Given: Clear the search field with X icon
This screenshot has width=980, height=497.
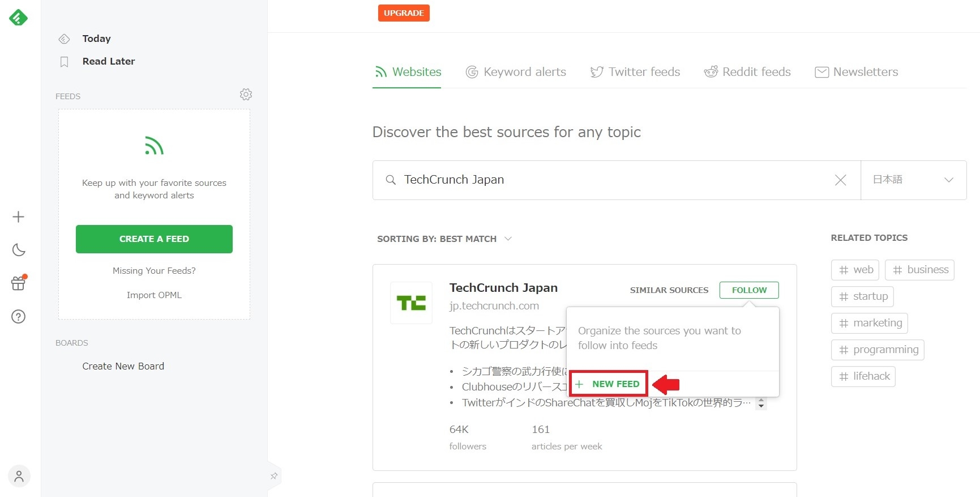Looking at the screenshot, I should (840, 180).
